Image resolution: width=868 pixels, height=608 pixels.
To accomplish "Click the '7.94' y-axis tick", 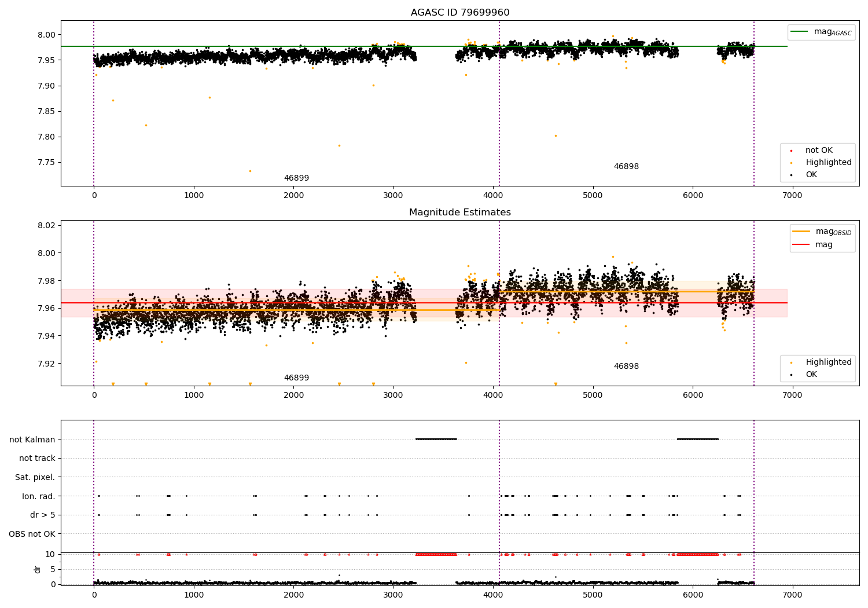I will pos(46,336).
